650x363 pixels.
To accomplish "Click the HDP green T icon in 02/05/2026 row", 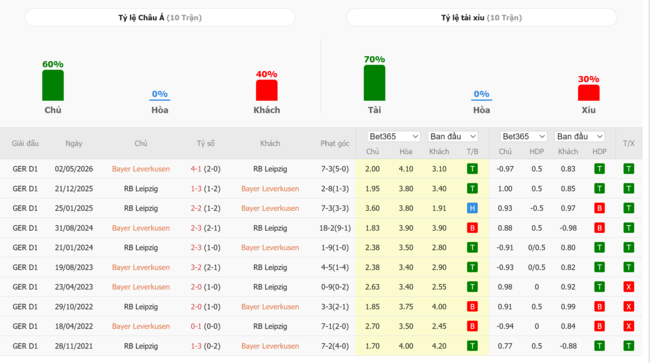I will (x=599, y=169).
